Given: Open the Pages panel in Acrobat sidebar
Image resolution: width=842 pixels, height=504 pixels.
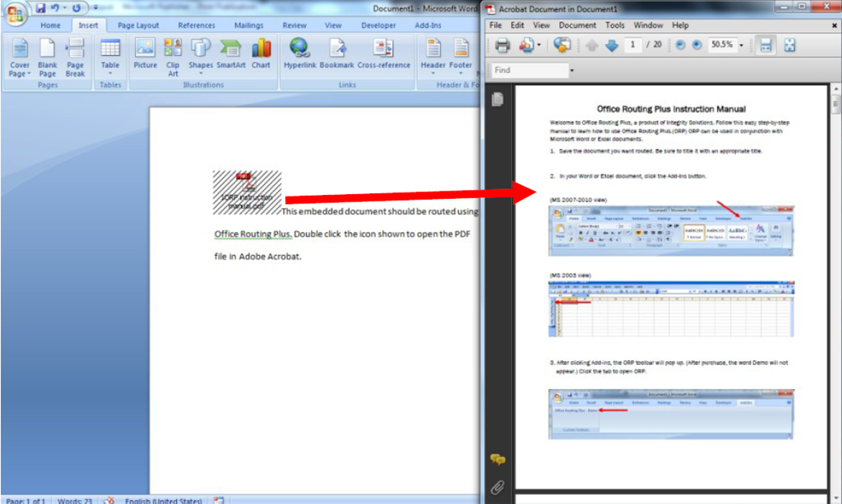Looking at the screenshot, I should pos(497,99).
